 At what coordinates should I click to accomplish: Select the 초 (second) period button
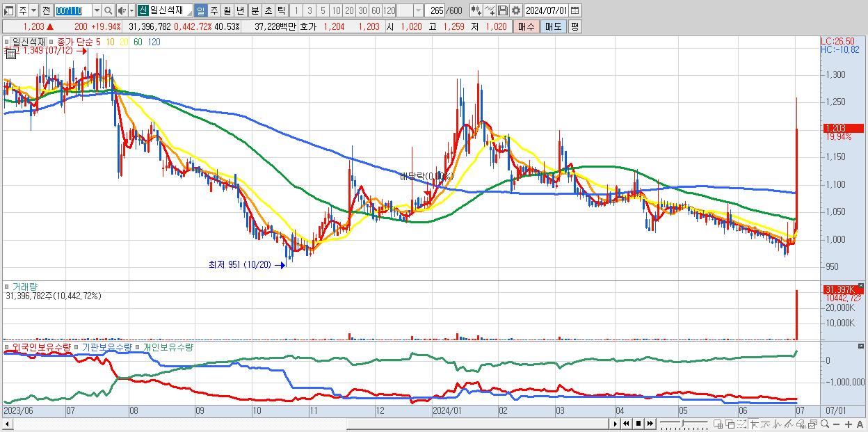(x=268, y=10)
